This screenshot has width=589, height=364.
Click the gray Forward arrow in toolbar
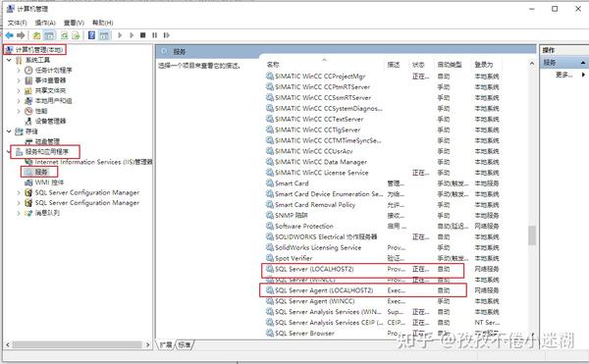(x=21, y=35)
